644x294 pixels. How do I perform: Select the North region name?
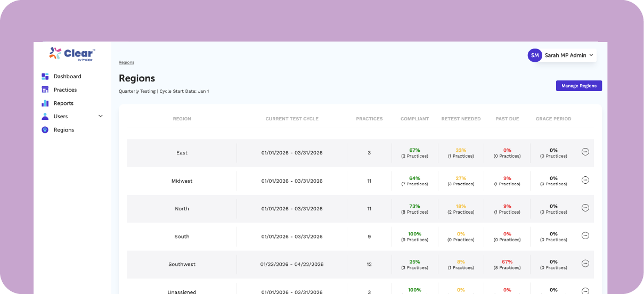coord(182,209)
